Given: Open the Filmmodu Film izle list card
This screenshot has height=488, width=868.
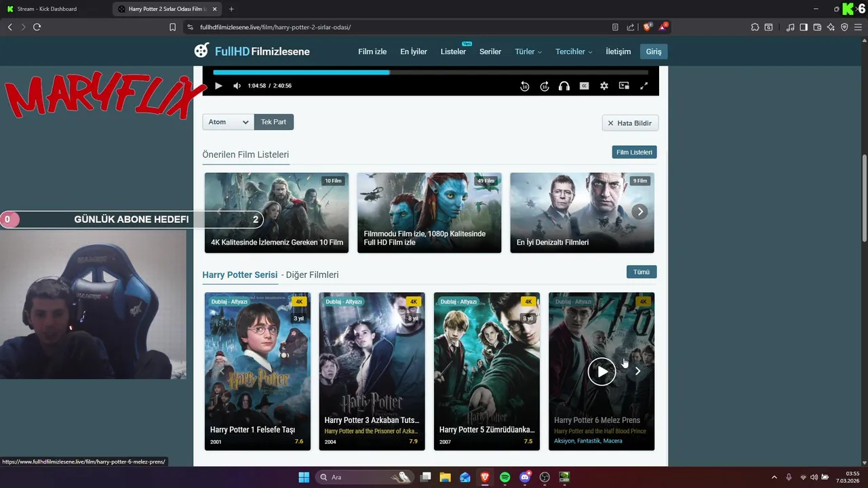Looking at the screenshot, I should (x=429, y=213).
